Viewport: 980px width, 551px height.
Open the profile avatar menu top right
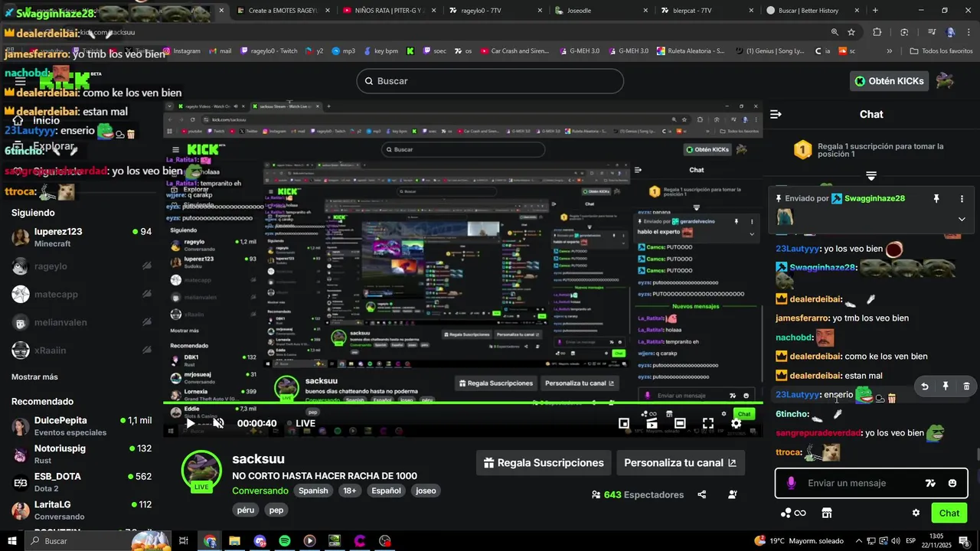point(945,80)
